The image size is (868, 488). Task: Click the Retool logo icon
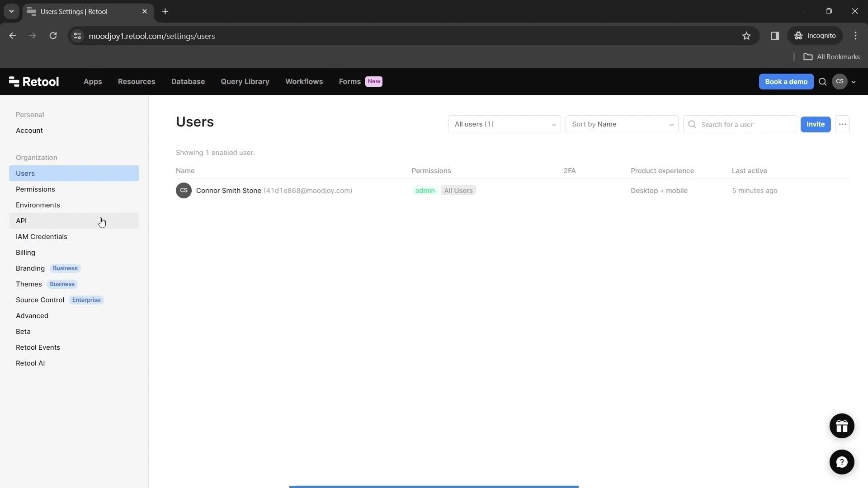[14, 81]
